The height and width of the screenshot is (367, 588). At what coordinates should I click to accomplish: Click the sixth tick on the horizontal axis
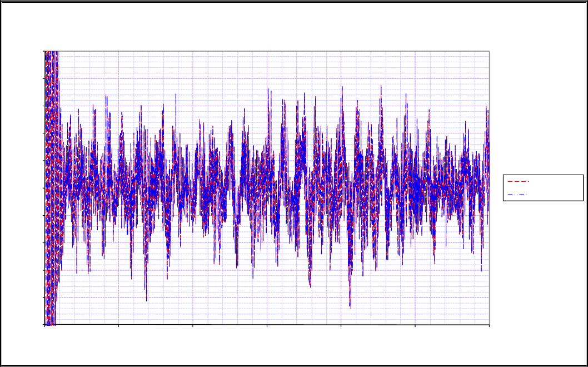[x=415, y=326]
